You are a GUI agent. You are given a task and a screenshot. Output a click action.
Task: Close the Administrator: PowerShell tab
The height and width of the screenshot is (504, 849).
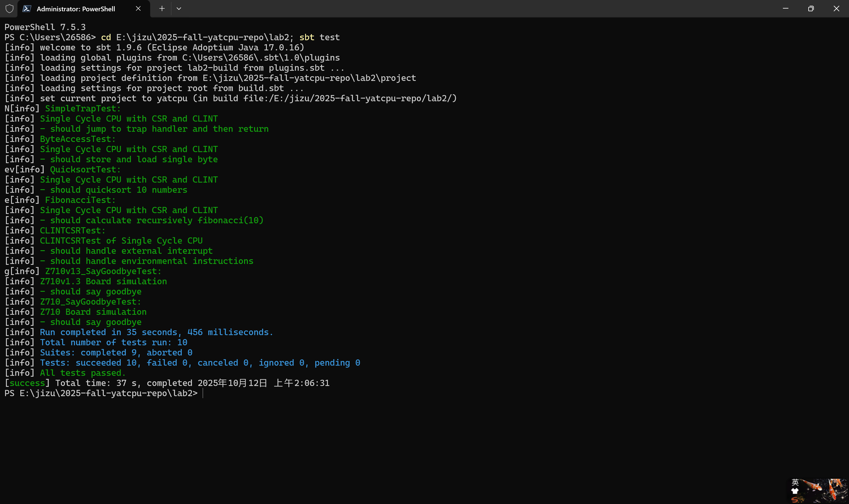[x=138, y=9]
